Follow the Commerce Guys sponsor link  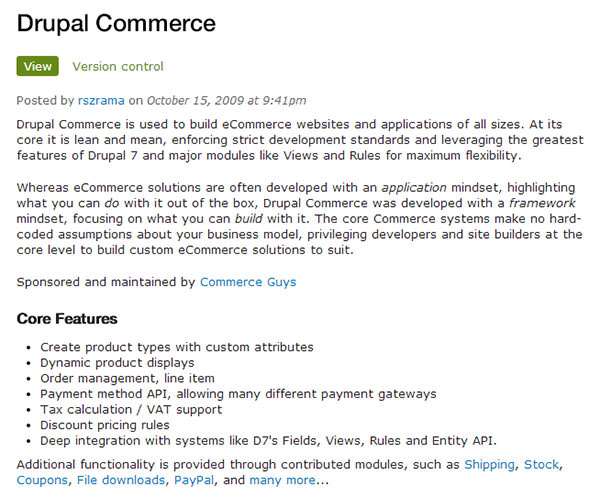tap(248, 282)
